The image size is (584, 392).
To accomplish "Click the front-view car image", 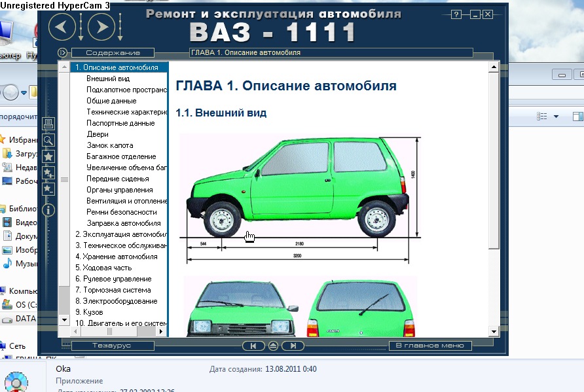I will coord(242,309).
